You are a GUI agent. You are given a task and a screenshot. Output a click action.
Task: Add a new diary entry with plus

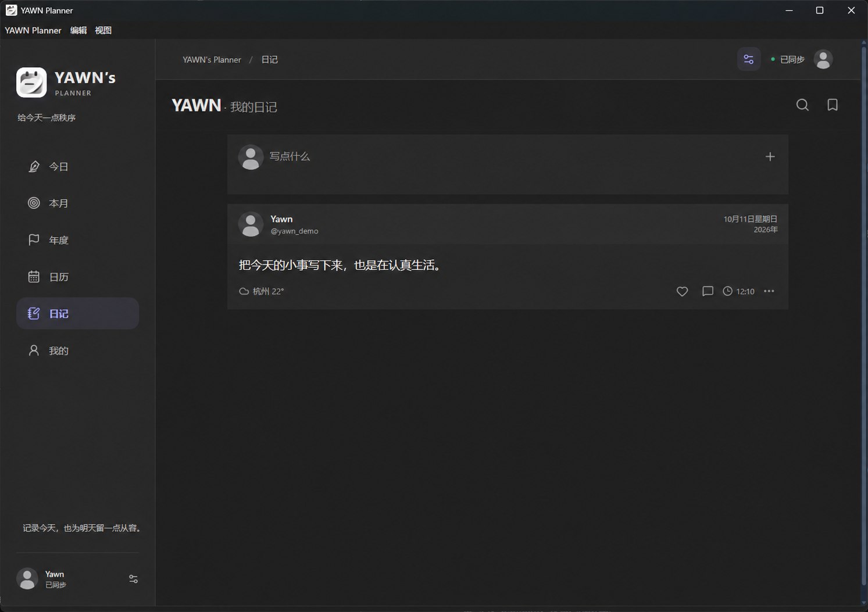770,156
